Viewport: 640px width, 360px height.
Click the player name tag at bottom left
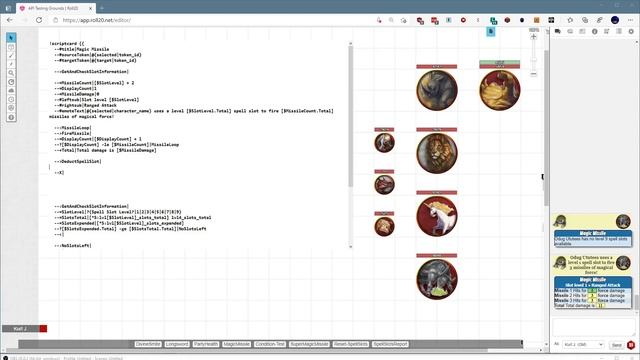pos(21,329)
